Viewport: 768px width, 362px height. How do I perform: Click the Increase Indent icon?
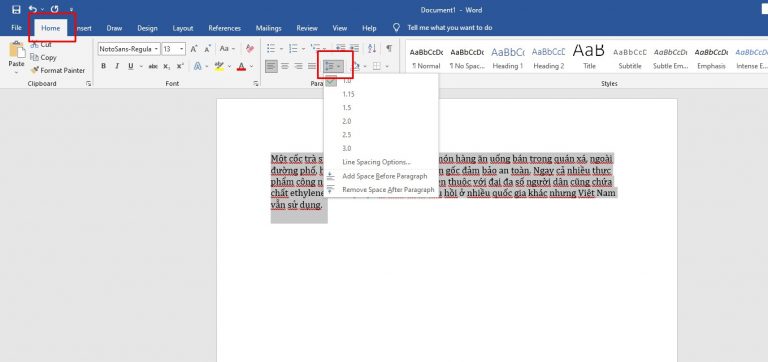[x=354, y=48]
